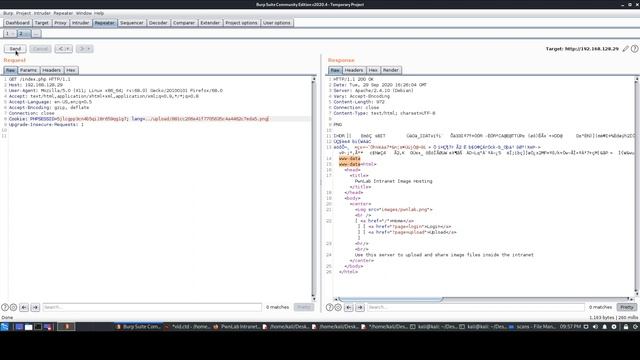This screenshot has height=360, width=640.
Task: Edit target with the pencil icon
Action: (x=625, y=49)
